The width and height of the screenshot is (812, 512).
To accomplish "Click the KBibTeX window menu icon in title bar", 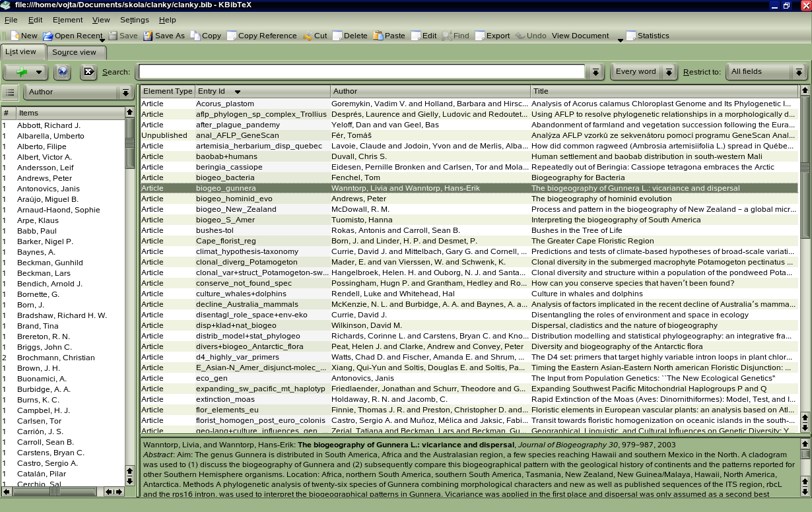I will [6, 5].
